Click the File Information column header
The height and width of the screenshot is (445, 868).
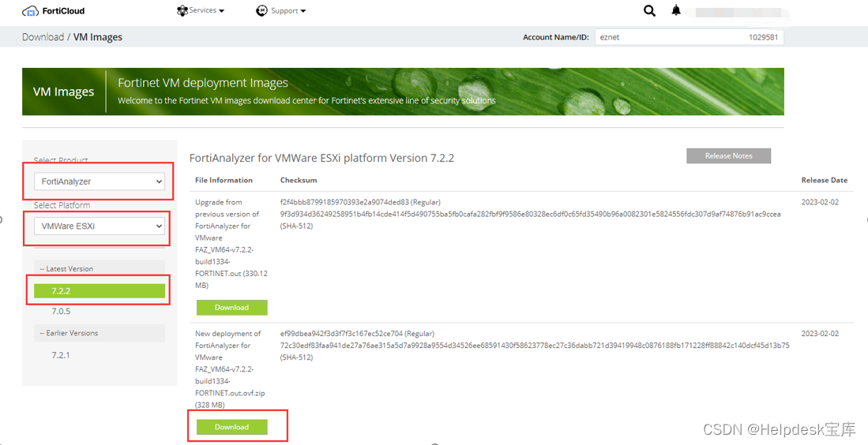click(x=224, y=180)
